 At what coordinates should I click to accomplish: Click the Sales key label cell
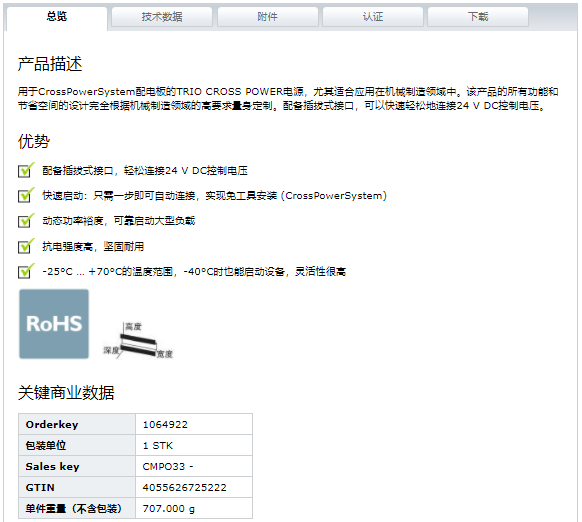tap(77, 466)
